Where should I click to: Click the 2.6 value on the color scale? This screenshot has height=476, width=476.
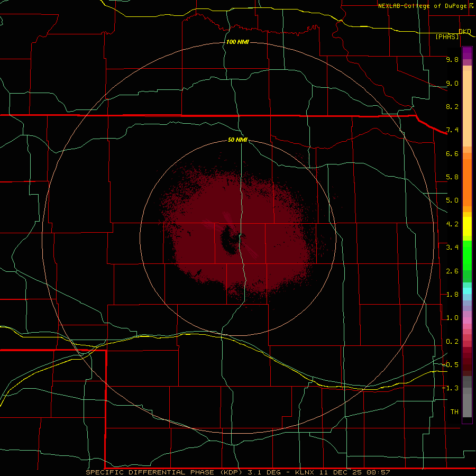pos(452,271)
